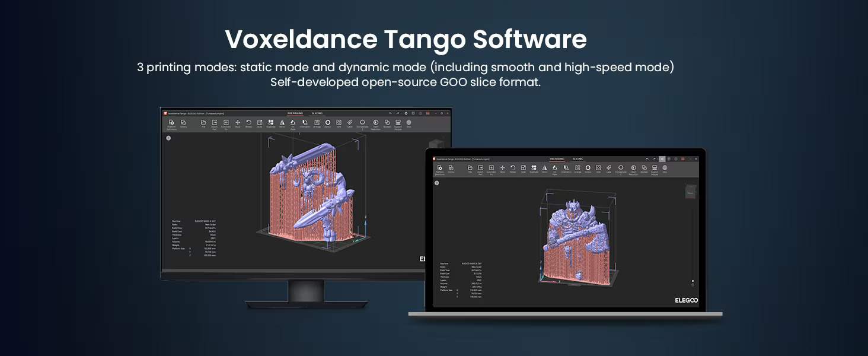
Task: Switch to PREPARING tab on the monitor screen
Action: coord(295,113)
